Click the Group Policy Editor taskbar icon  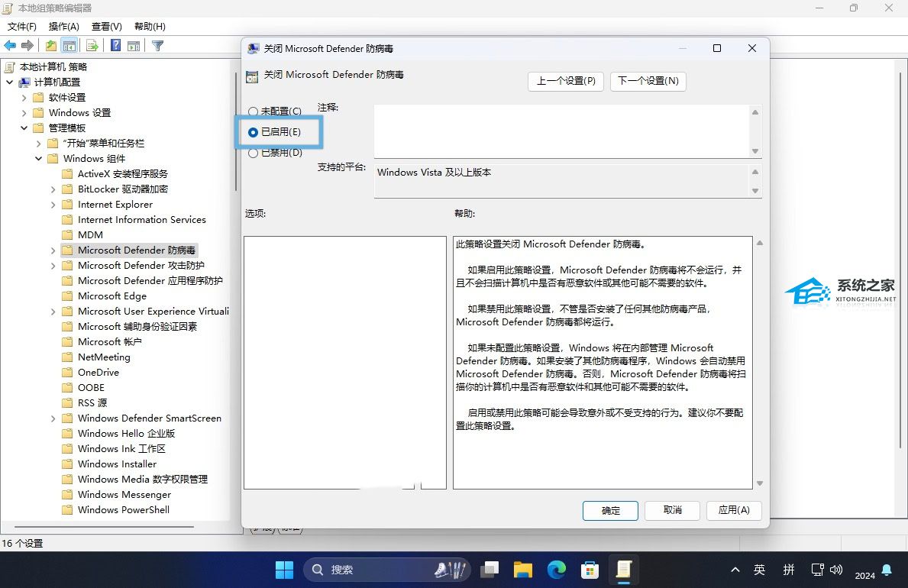(623, 570)
